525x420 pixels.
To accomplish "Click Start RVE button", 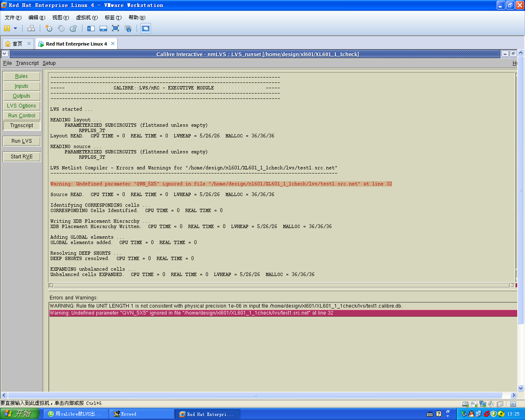I will (22, 157).
